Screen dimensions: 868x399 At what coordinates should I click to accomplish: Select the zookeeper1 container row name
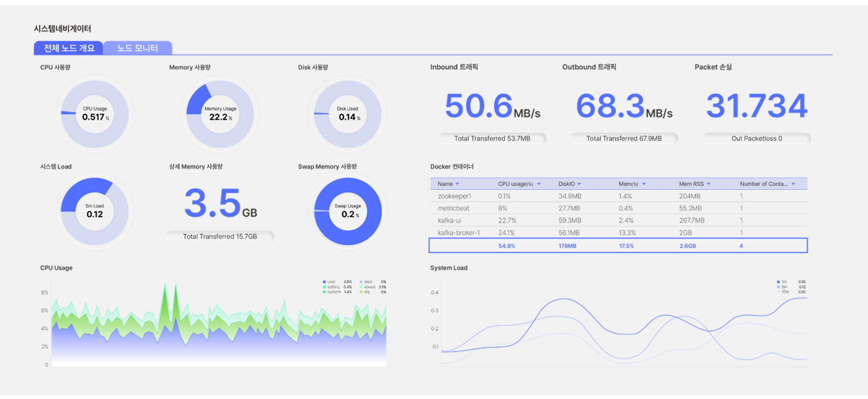(454, 196)
